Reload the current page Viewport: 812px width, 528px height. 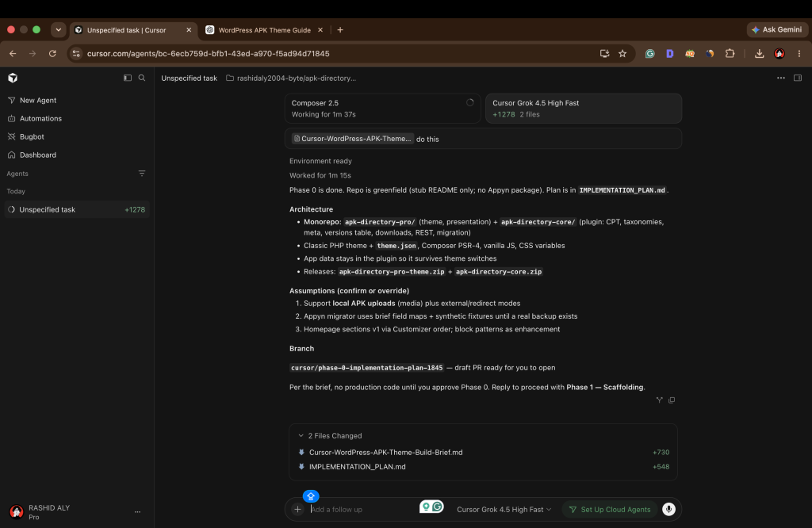[52, 54]
